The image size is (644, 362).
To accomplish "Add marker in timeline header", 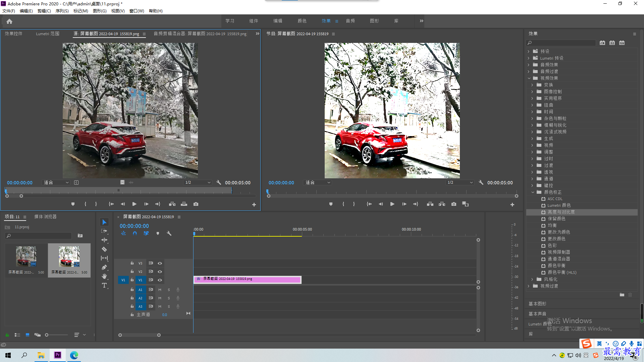I will [158, 233].
